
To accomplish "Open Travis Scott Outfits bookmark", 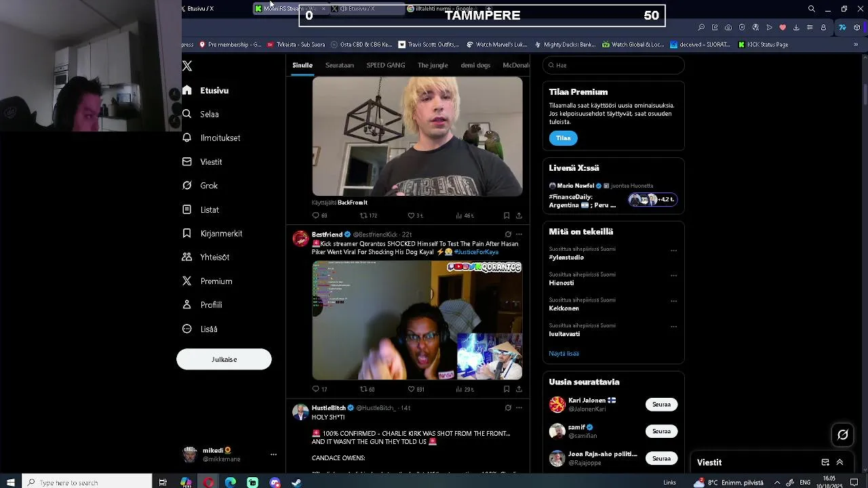I will click(429, 45).
